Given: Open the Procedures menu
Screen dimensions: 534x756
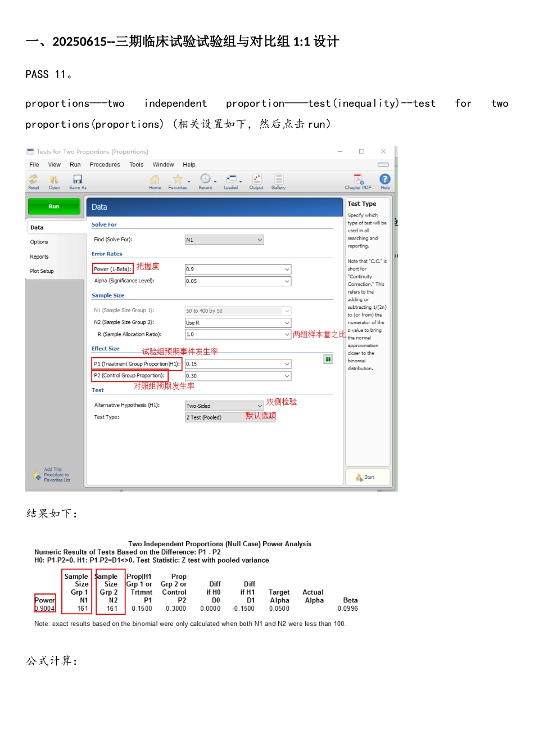Looking at the screenshot, I should pyautogui.click(x=105, y=165).
